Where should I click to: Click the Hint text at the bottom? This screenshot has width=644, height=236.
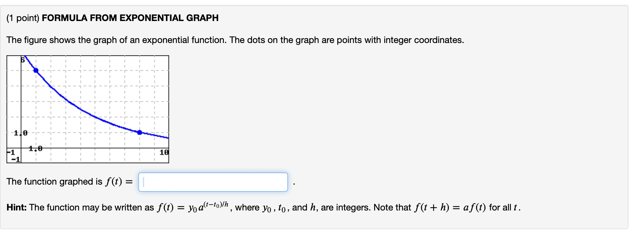pyautogui.click(x=16, y=207)
